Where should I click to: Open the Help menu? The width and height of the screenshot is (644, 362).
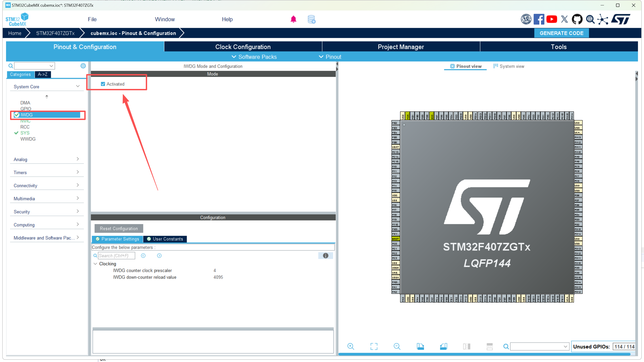tap(227, 19)
